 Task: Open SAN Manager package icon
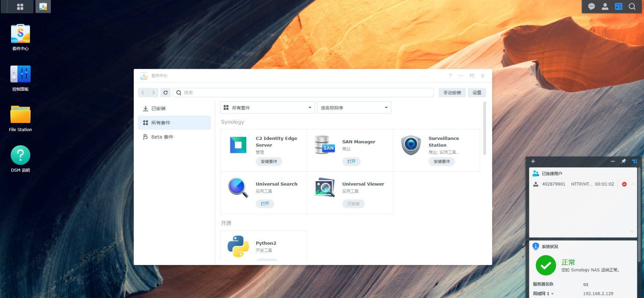tap(325, 145)
